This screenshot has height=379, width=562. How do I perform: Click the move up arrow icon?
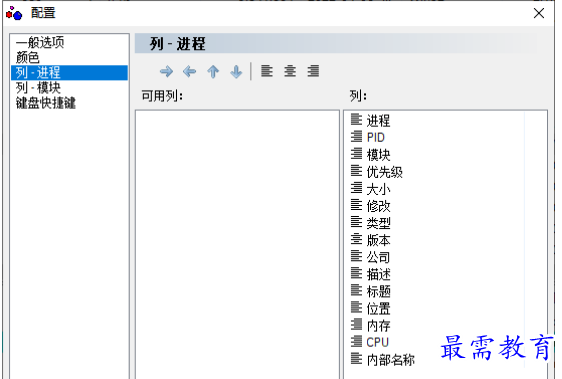213,72
